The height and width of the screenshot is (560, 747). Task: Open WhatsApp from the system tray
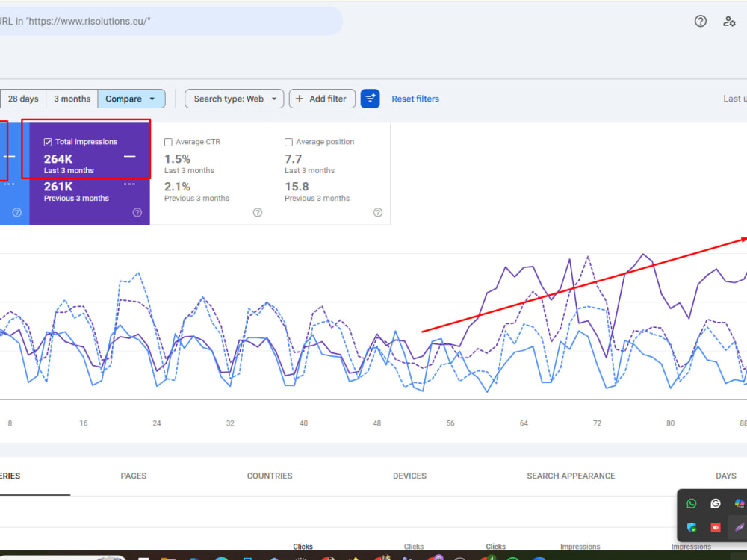[x=691, y=503]
